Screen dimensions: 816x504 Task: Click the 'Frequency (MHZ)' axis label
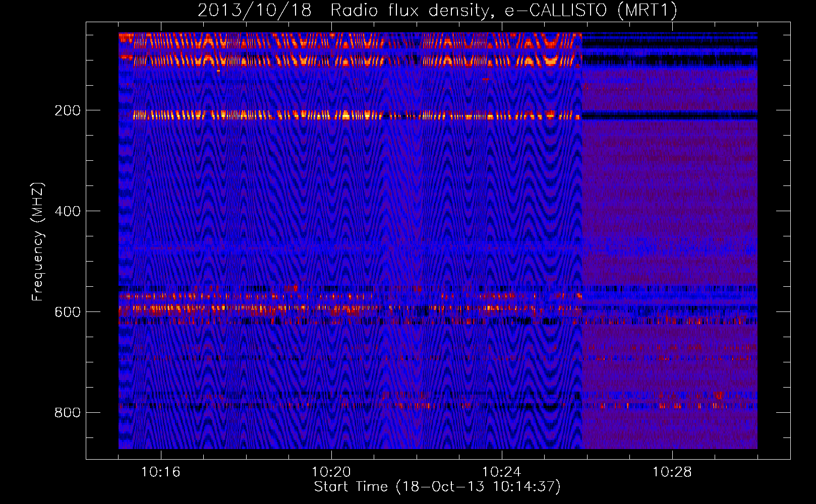[38, 242]
